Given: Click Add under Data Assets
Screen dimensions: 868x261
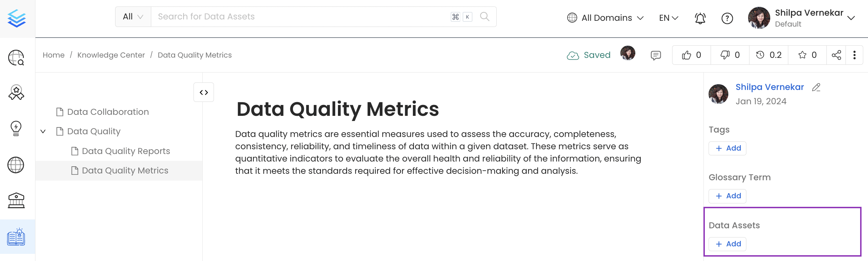Looking at the screenshot, I should pyautogui.click(x=727, y=244).
